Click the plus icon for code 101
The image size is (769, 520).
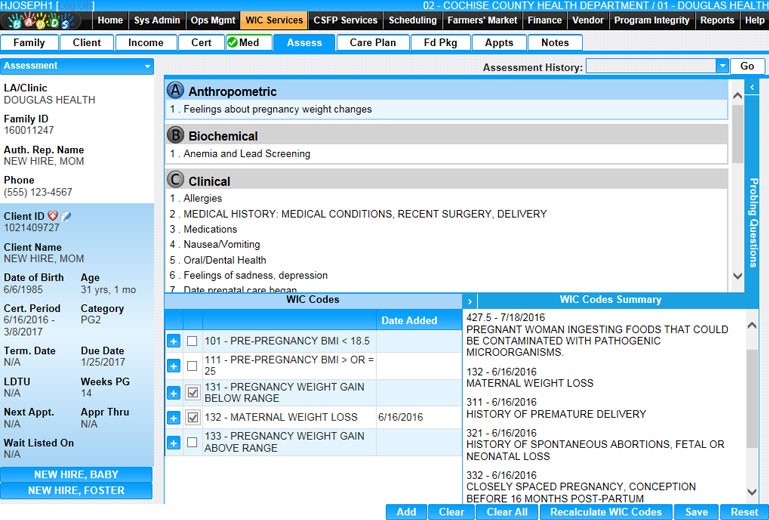point(173,342)
